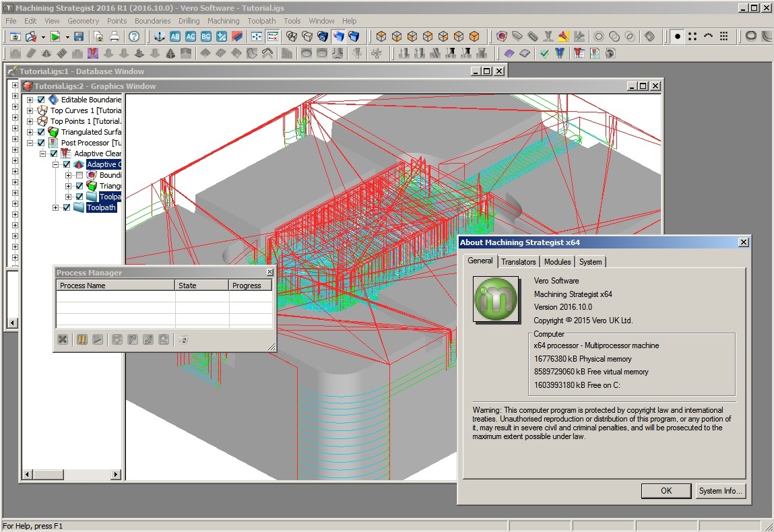Click the first orange cube view icon
This screenshot has width=774, height=532.
click(x=381, y=36)
